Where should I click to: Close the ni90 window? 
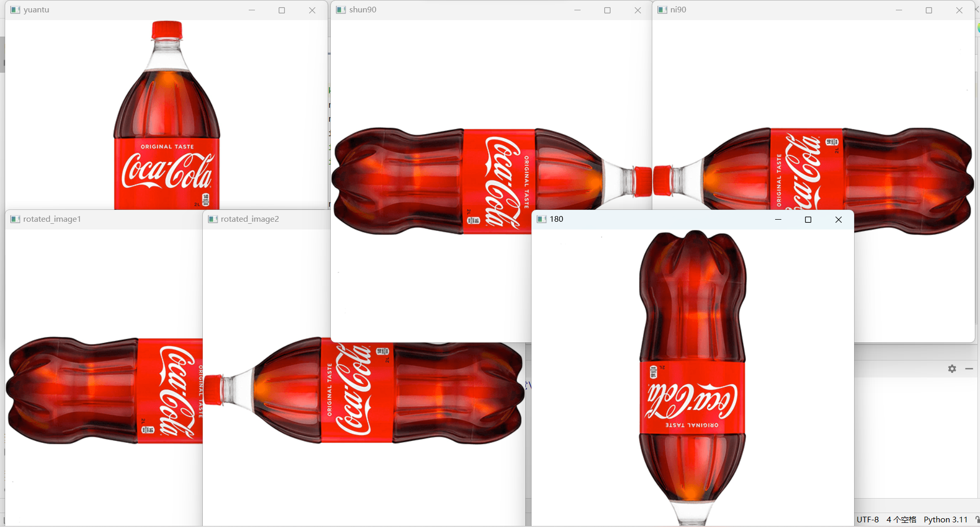(x=959, y=10)
